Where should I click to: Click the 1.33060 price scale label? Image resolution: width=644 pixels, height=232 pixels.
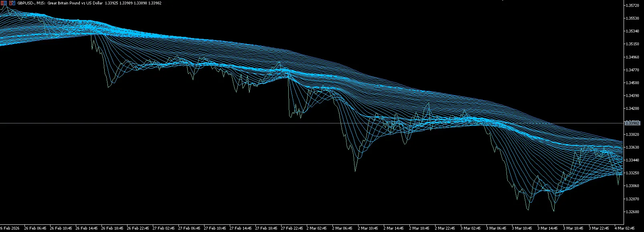632,186
